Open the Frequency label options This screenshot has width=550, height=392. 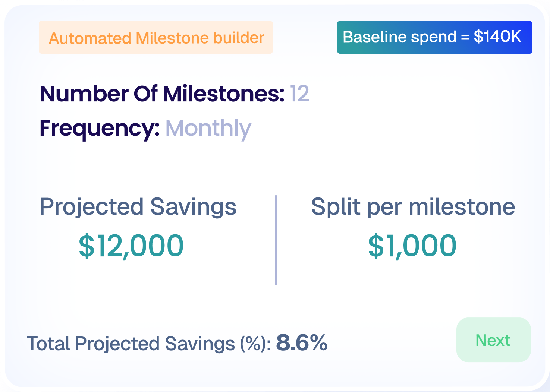(99, 128)
